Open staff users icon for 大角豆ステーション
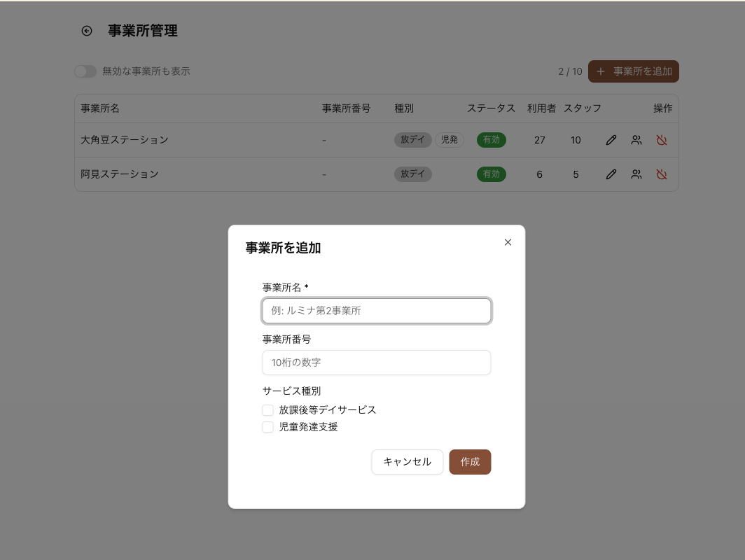Screen dimensions: 745x560 (x=636, y=140)
